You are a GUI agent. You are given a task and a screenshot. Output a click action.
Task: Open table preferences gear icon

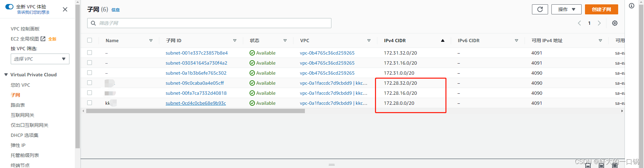[x=614, y=23]
